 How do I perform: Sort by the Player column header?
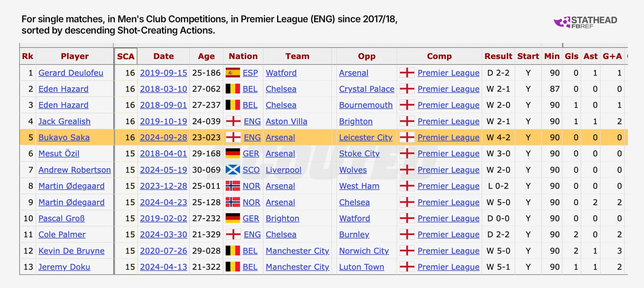(x=75, y=56)
